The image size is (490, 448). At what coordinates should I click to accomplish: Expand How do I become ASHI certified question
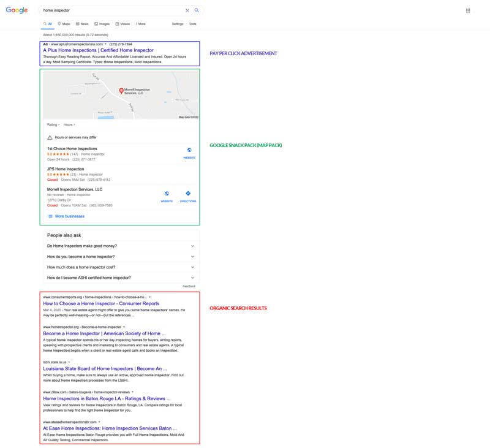point(121,278)
